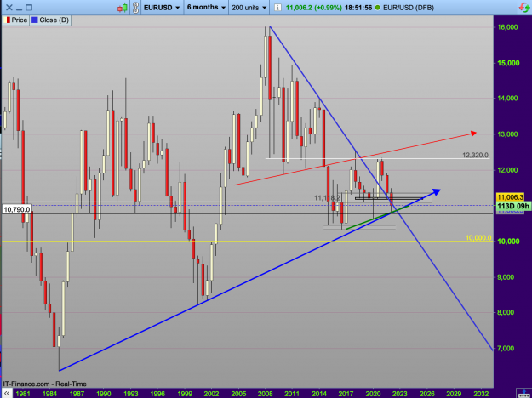Click the 12,320.0 horizontal line label
Screen dimensions: 532x398
pyautogui.click(x=475, y=156)
